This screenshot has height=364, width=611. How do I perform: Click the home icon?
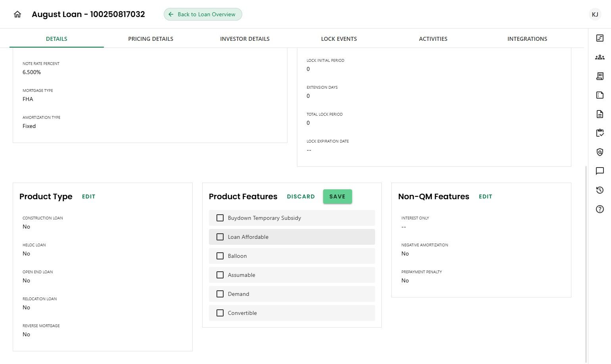tap(17, 14)
